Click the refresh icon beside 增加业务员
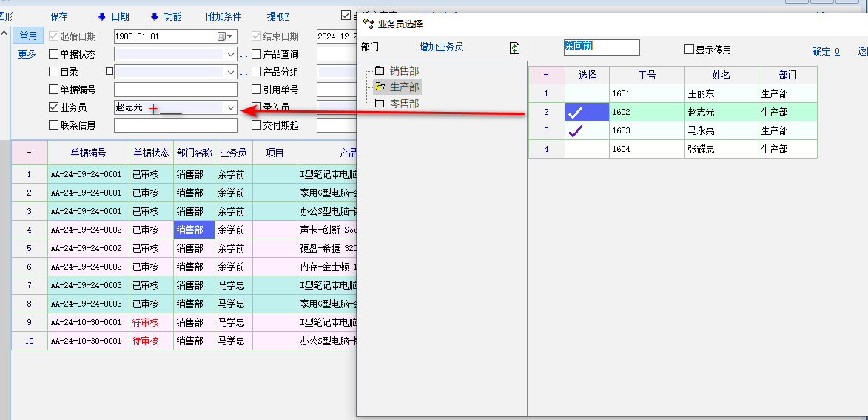Screen dimensions: 868x420 point(515,48)
